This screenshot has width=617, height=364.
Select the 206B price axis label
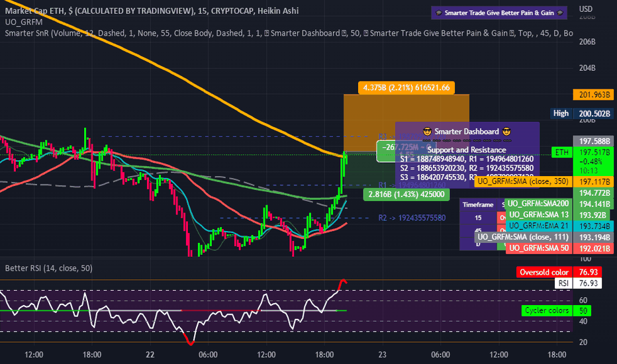(587, 42)
